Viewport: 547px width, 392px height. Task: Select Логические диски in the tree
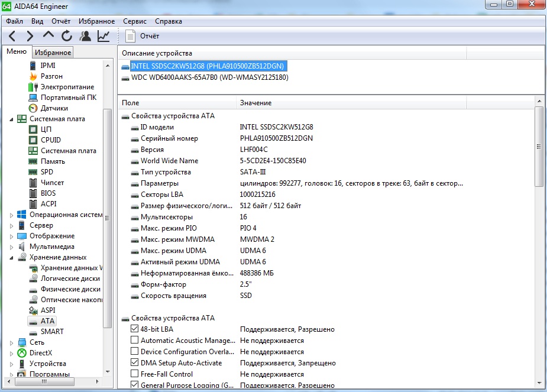[70, 278]
